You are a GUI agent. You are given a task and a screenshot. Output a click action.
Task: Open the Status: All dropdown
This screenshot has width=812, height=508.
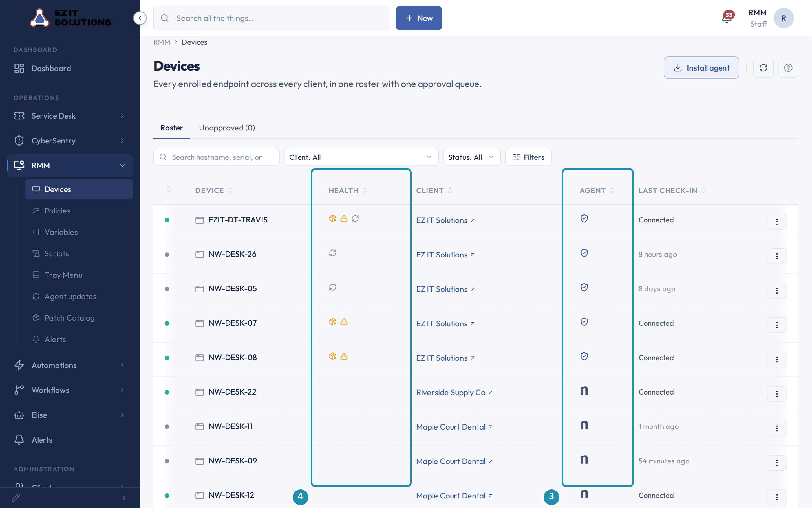471,157
